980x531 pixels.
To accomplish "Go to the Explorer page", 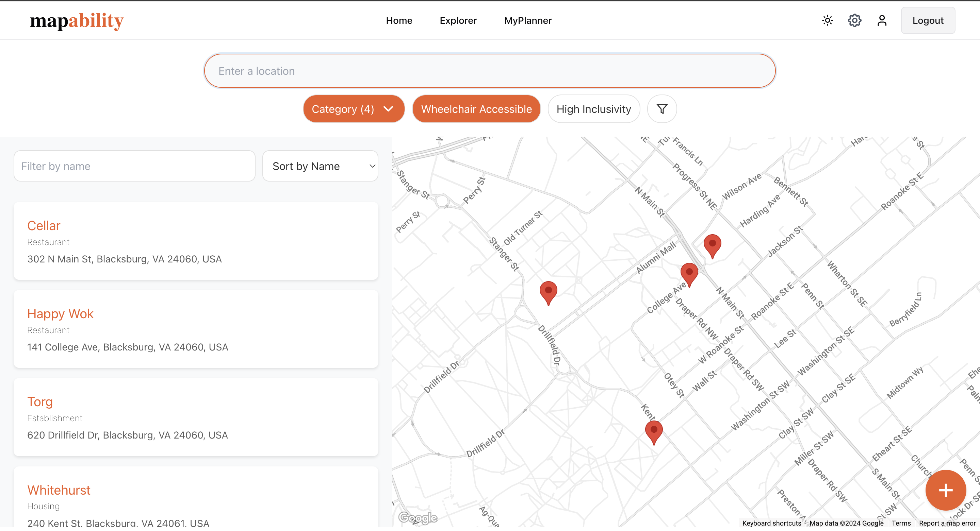I will 458,20.
